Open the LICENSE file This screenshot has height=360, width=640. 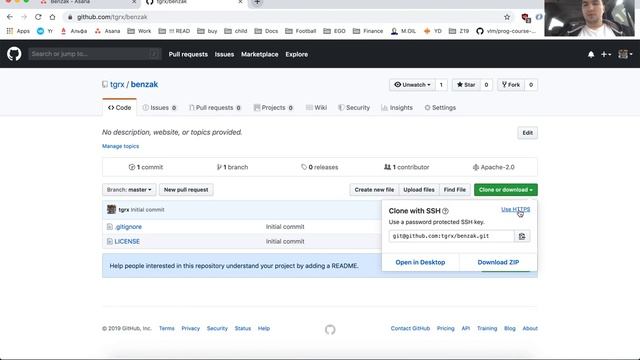(x=127, y=242)
